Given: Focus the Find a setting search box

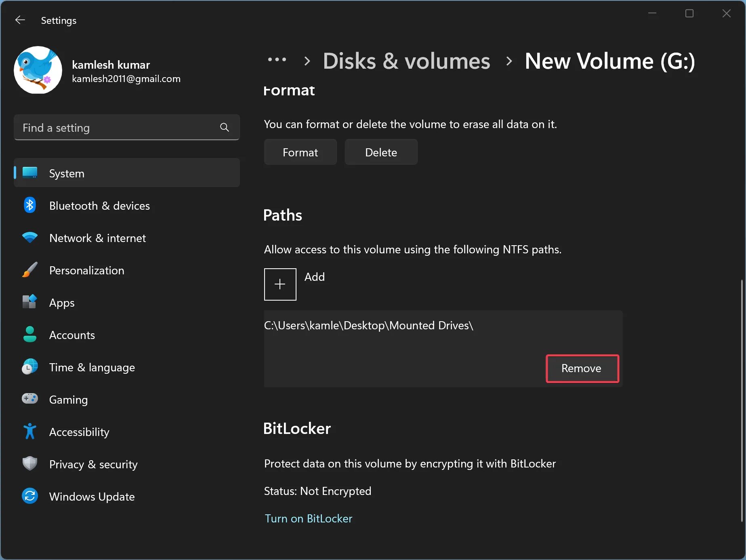Looking at the screenshot, I should click(x=117, y=128).
